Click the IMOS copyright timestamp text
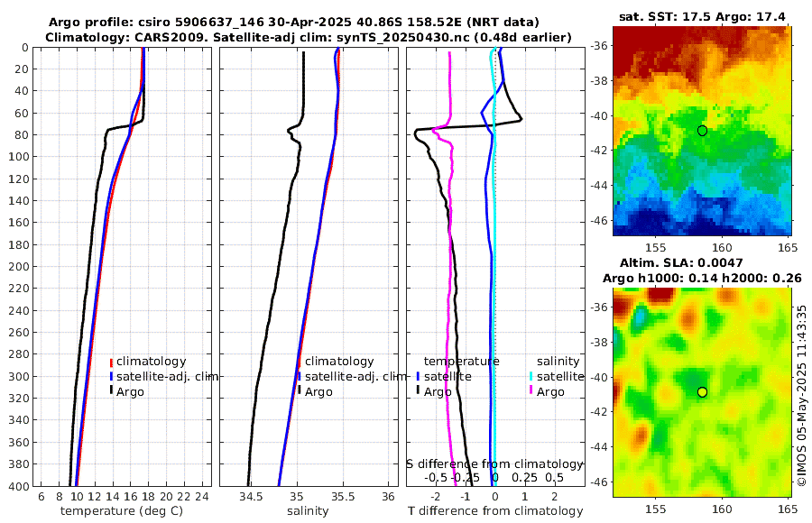 pyautogui.click(x=802, y=396)
